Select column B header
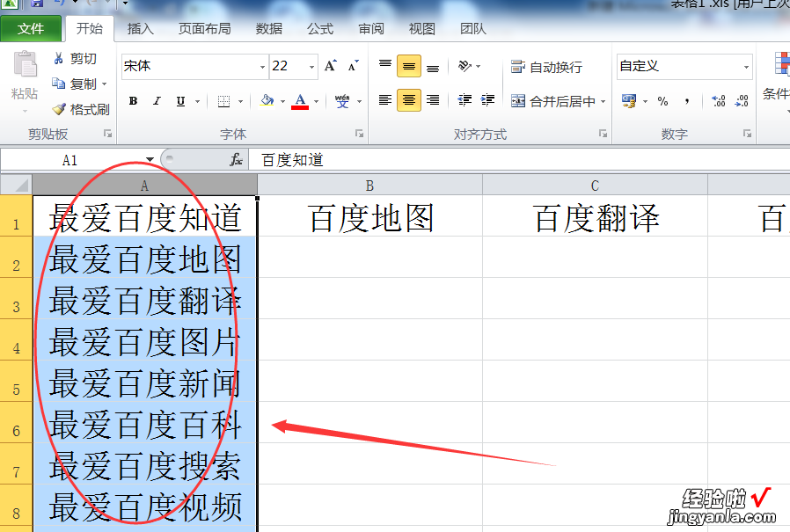Viewport: 790px width, 532px height. click(369, 186)
